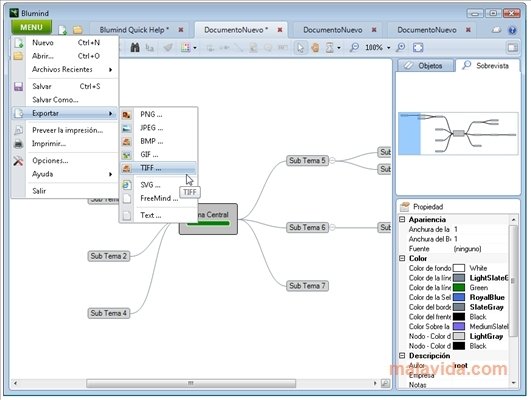
Task: Click the open folder icon beside MENU
Action: (78, 30)
